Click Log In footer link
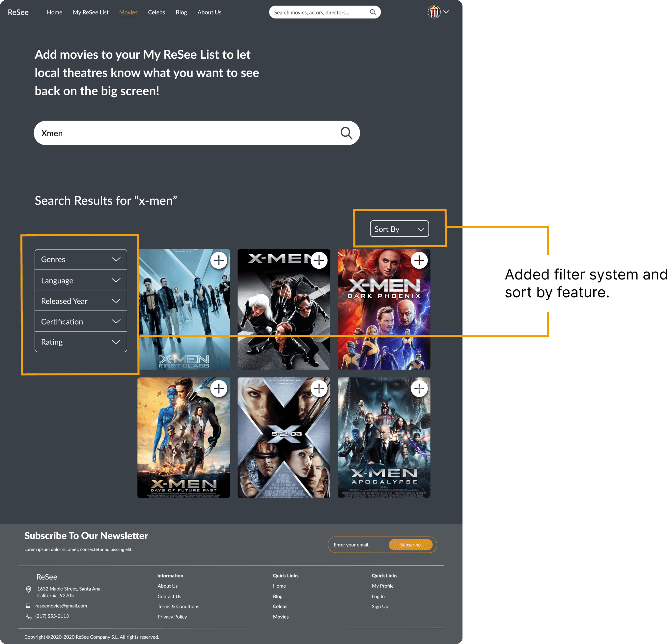This screenshot has height=644, width=672. (x=378, y=597)
